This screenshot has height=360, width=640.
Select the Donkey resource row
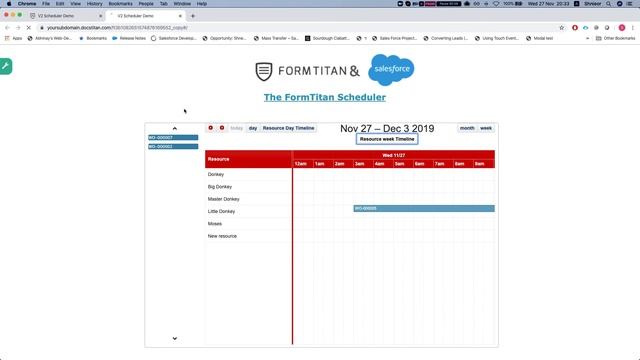(248, 174)
